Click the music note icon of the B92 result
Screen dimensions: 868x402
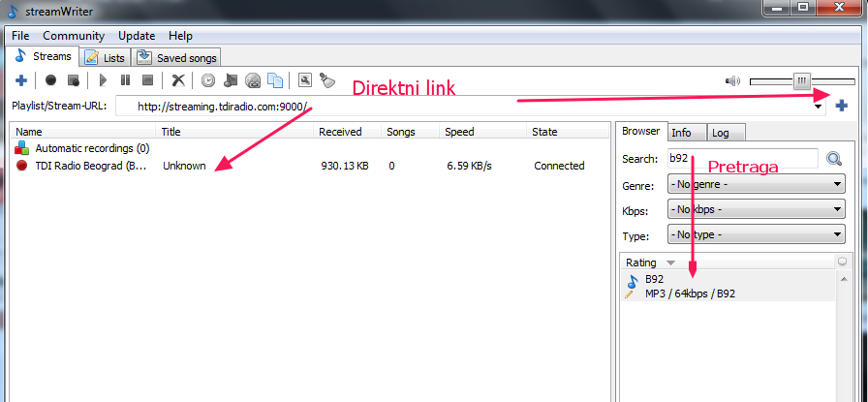pyautogui.click(x=633, y=281)
